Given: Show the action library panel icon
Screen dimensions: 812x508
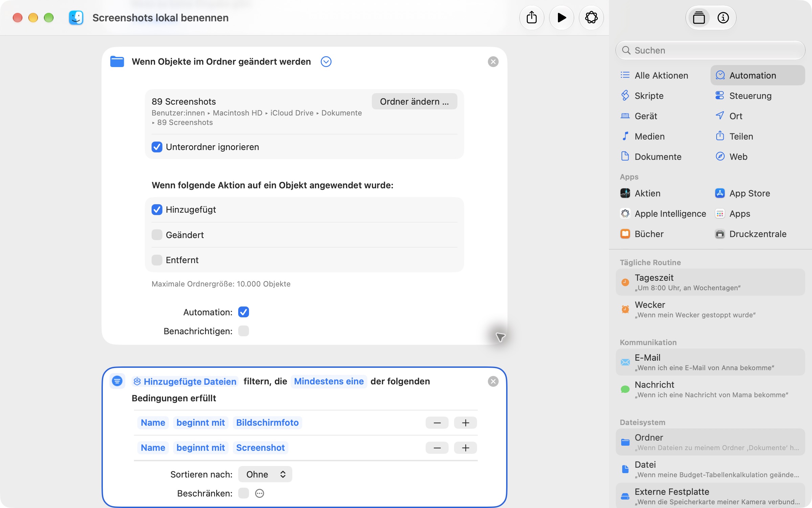Looking at the screenshot, I should (699, 18).
